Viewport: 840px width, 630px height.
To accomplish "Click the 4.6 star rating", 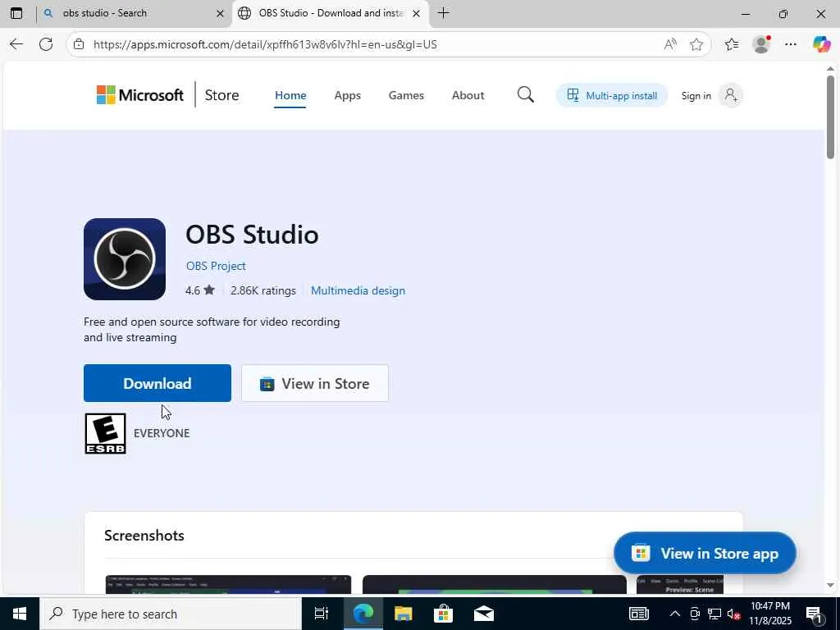I will click(x=200, y=291).
